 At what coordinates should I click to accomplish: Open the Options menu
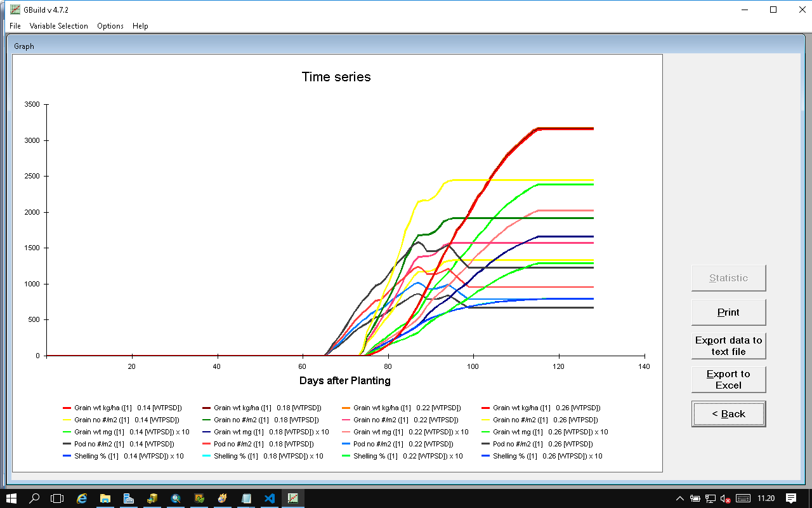110,26
